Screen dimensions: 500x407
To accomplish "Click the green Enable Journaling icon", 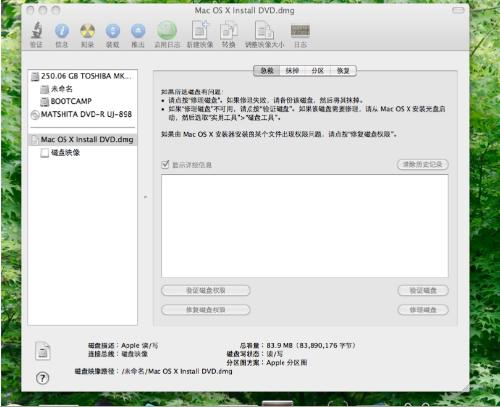I will [x=167, y=31].
